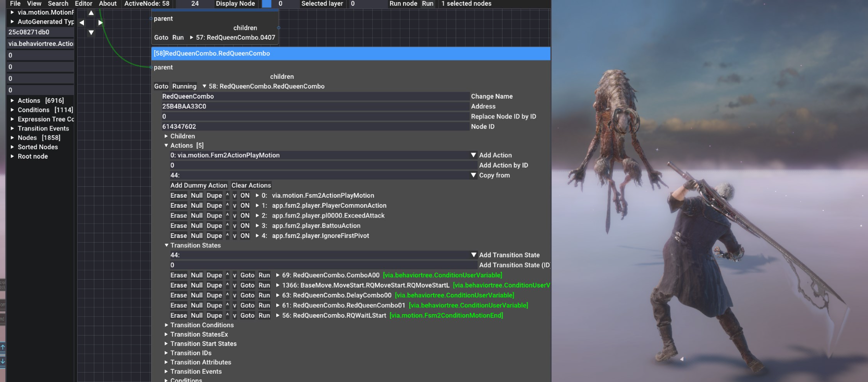Expand the Nodes [1858] tree item

click(13, 138)
